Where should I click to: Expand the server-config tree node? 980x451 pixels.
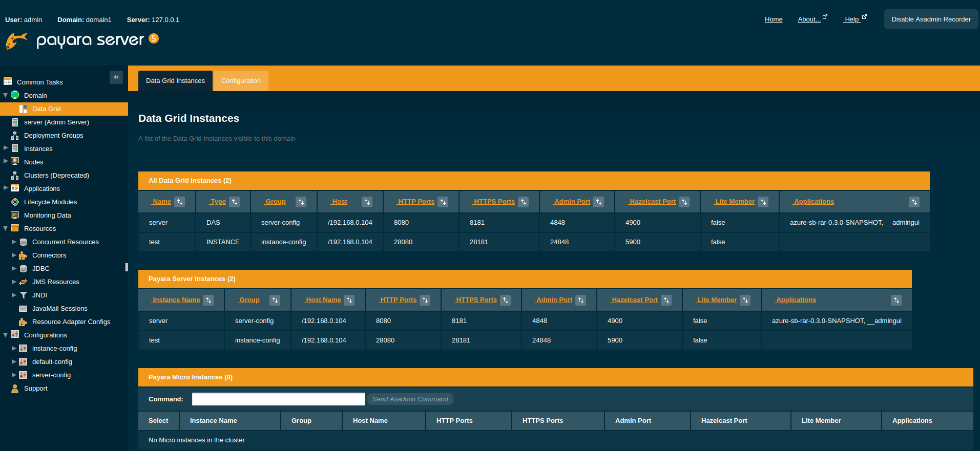tap(14, 375)
